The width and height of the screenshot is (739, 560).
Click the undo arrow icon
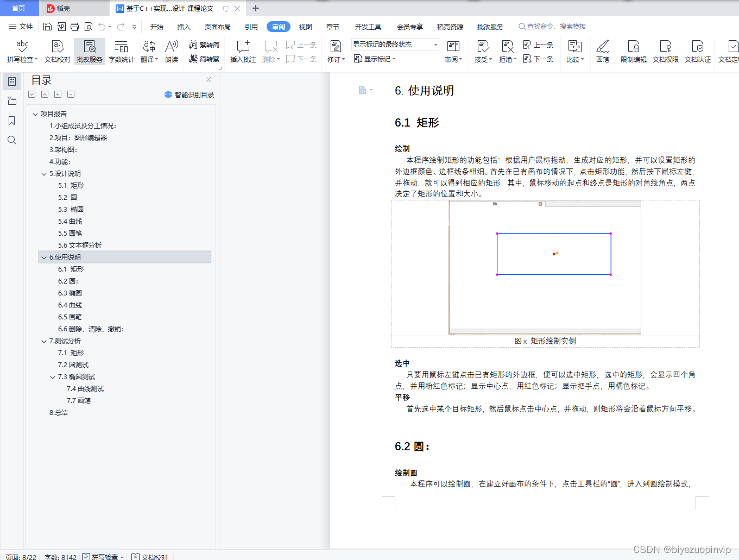(102, 27)
